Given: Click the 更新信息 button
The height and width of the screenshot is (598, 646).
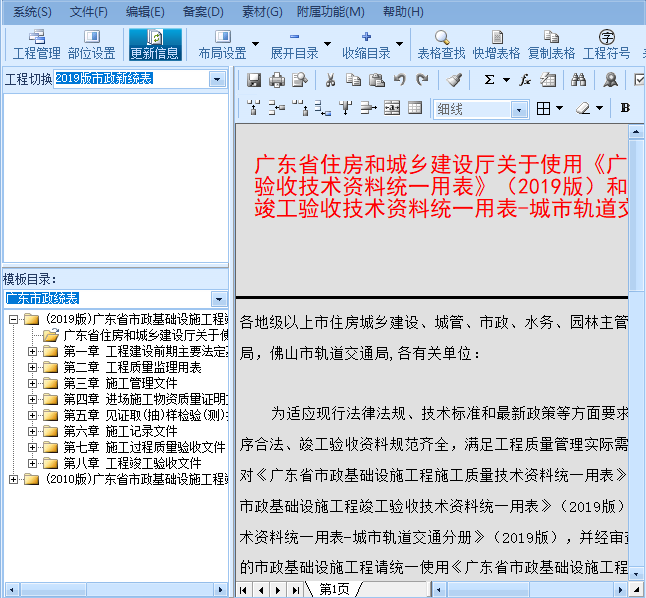Looking at the screenshot, I should [155, 45].
